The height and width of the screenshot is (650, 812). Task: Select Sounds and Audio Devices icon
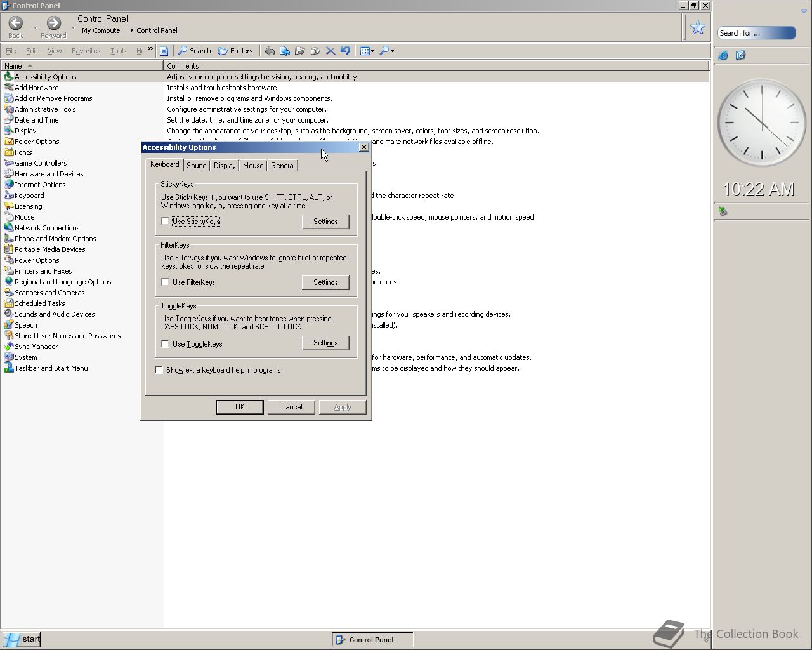(9, 314)
